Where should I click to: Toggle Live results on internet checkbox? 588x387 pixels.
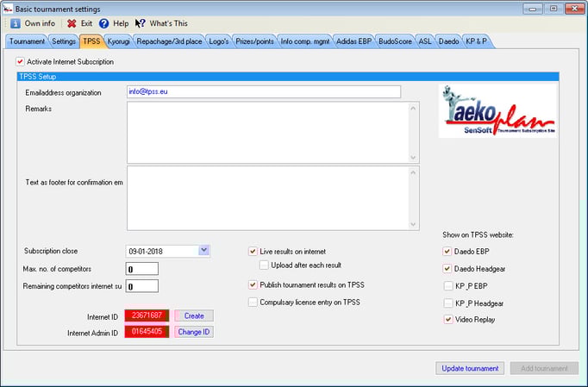pyautogui.click(x=253, y=252)
